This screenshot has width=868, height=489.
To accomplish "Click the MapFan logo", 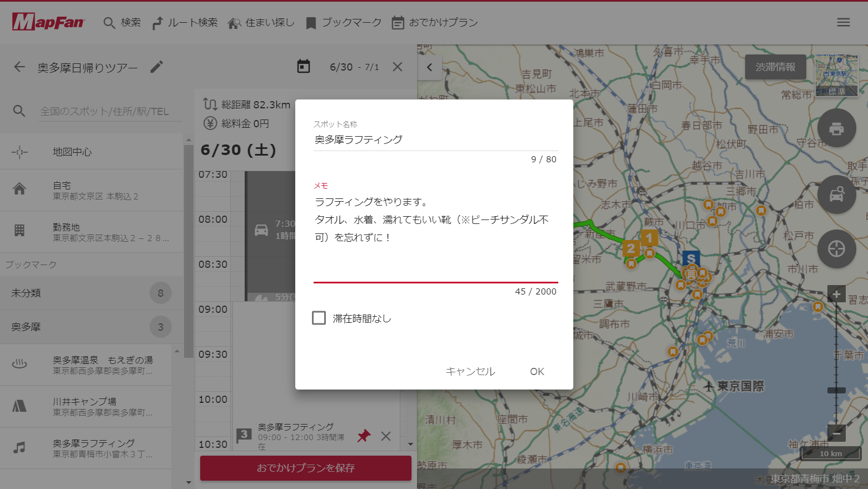I will pyautogui.click(x=48, y=22).
